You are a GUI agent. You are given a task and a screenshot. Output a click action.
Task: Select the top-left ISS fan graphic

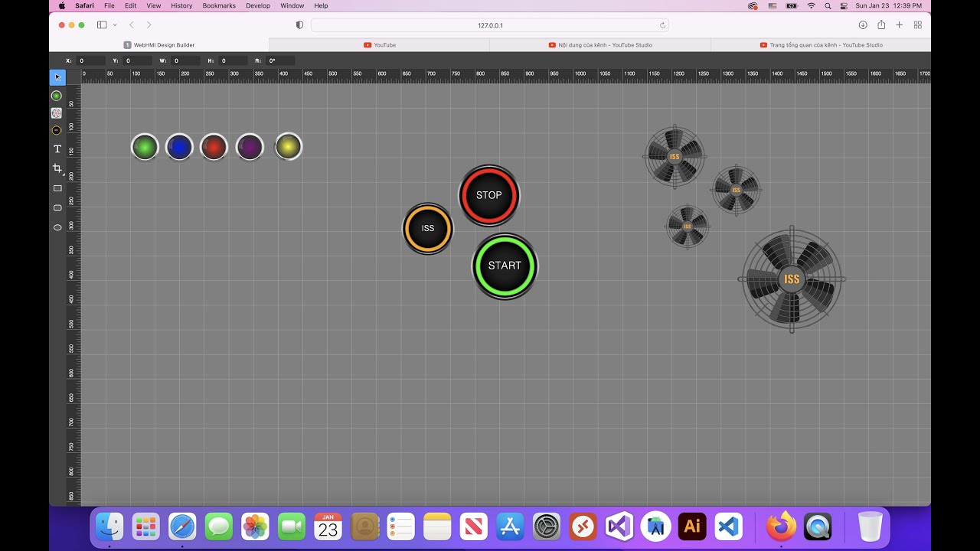point(675,156)
